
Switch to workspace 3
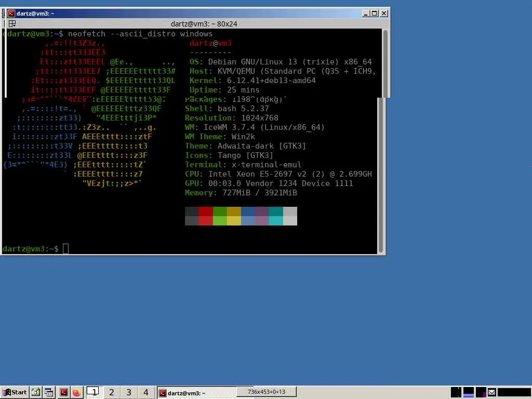click(x=129, y=392)
